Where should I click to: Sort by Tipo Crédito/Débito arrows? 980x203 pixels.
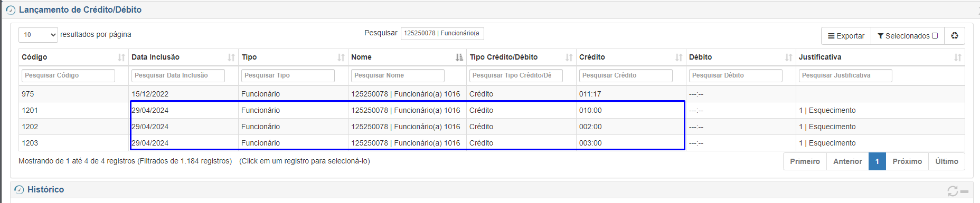click(x=569, y=57)
